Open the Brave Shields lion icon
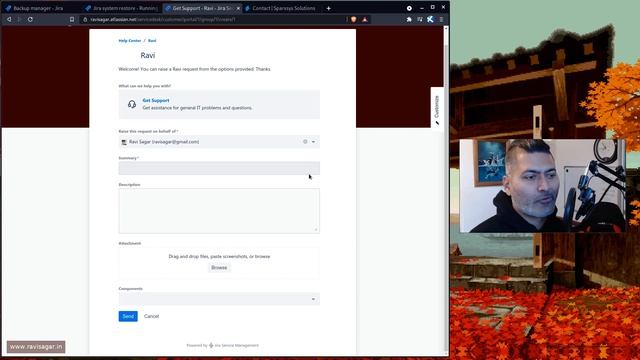The width and height of the screenshot is (640, 360). 353,19
